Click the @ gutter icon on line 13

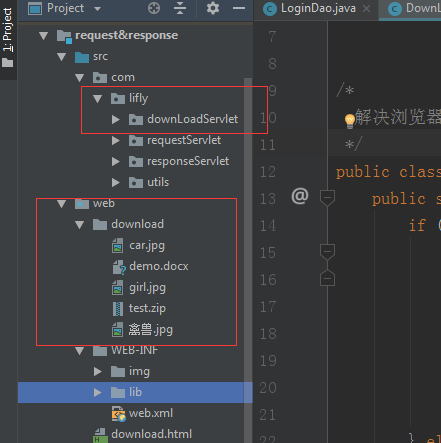coord(300,196)
